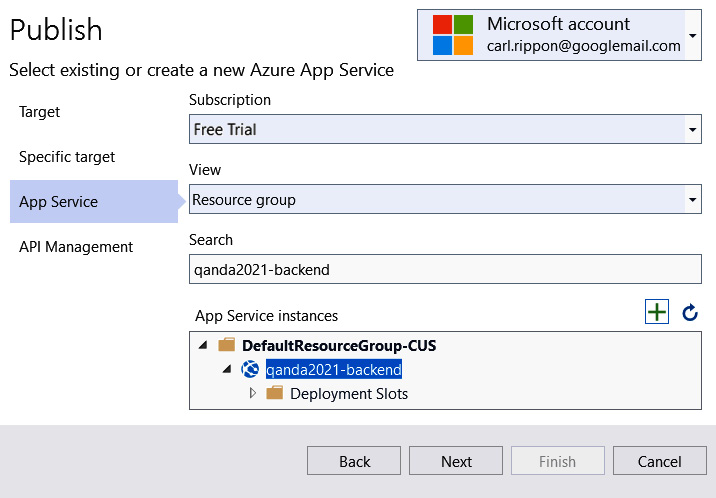Go to the Specific target step
This screenshot has height=498, width=716.
click(67, 157)
